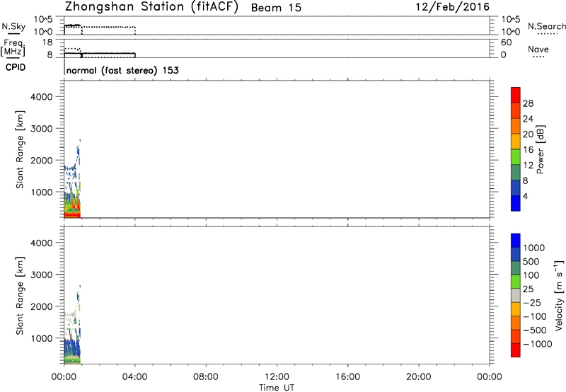This screenshot has width=566, height=392.
Task: Pick Velocity colorbar segment between 500 and 100
Action: tap(516, 268)
